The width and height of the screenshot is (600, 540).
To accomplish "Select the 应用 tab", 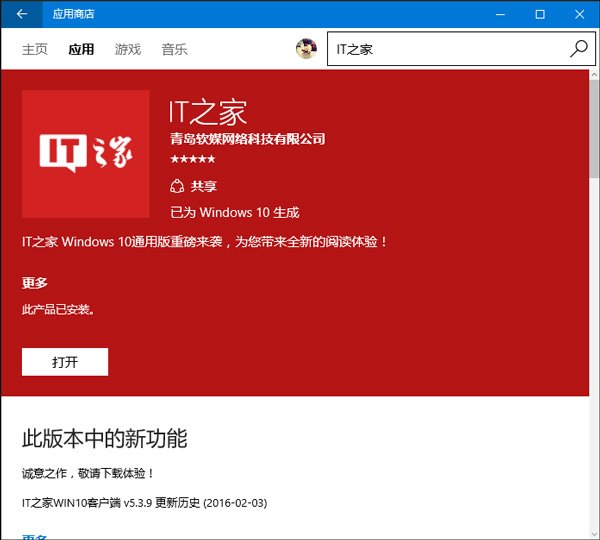I will pos(81,49).
